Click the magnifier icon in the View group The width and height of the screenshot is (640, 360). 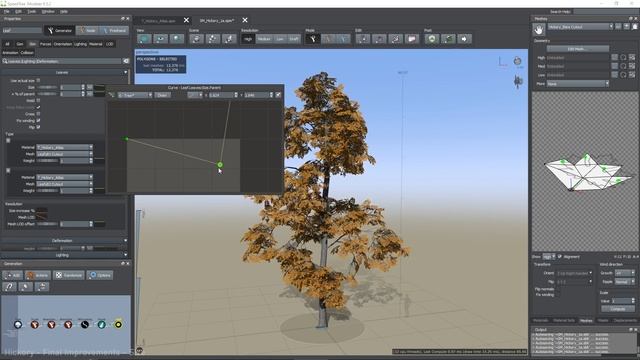177,39
